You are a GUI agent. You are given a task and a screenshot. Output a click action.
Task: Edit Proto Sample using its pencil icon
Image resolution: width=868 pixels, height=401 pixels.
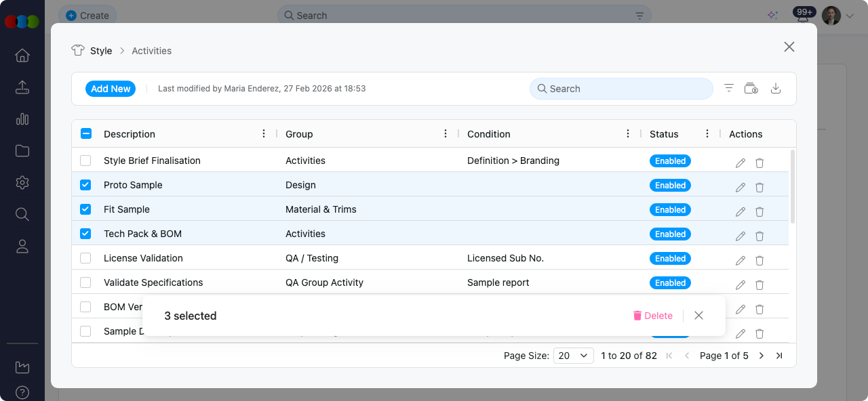tap(740, 187)
